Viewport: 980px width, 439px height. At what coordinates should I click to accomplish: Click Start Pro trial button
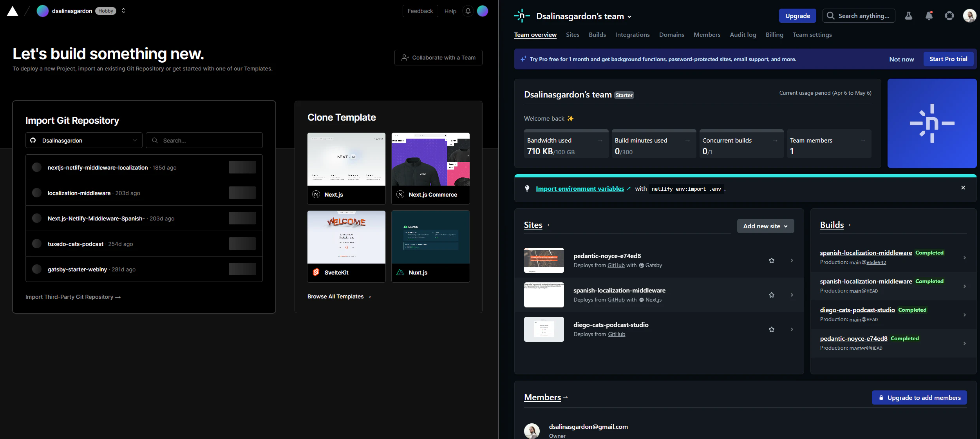[x=948, y=59]
